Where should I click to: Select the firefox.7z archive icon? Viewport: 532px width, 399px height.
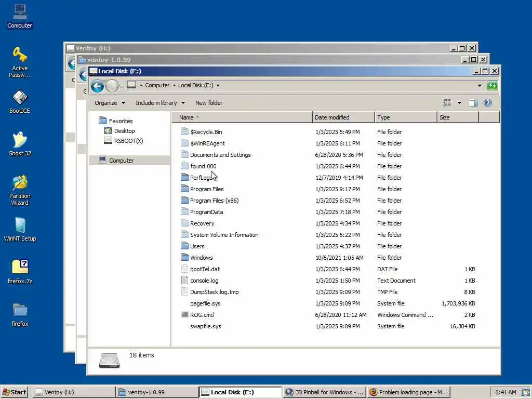point(20,271)
